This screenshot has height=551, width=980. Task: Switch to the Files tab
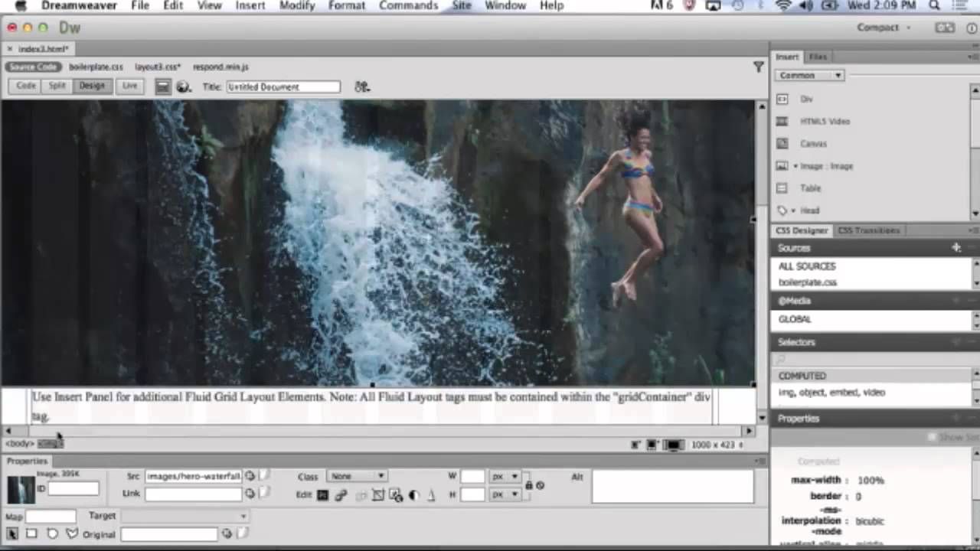click(818, 57)
